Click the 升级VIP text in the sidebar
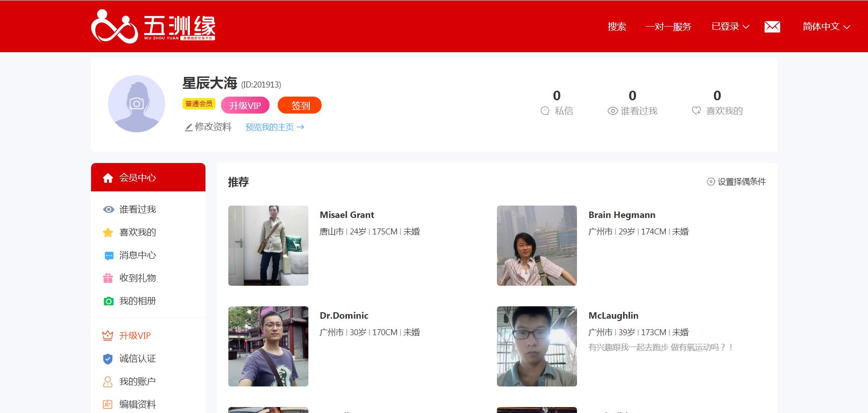The image size is (868, 413). (135, 336)
